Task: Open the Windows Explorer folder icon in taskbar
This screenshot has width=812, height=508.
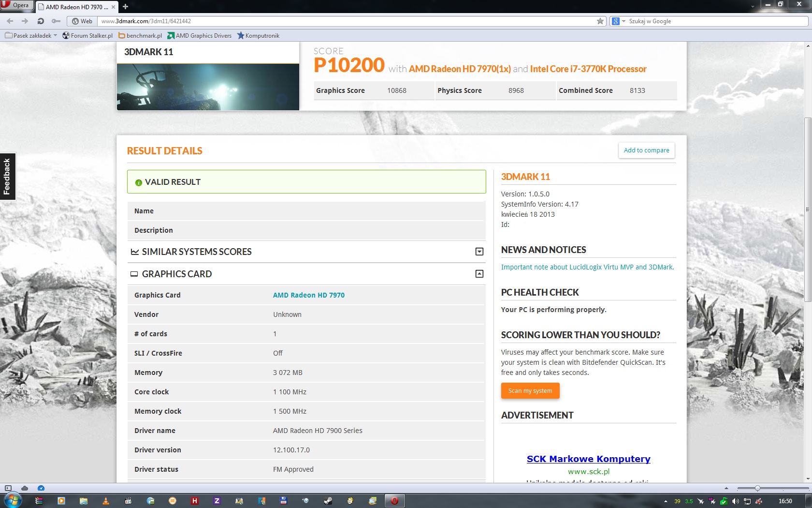Action: (x=84, y=501)
